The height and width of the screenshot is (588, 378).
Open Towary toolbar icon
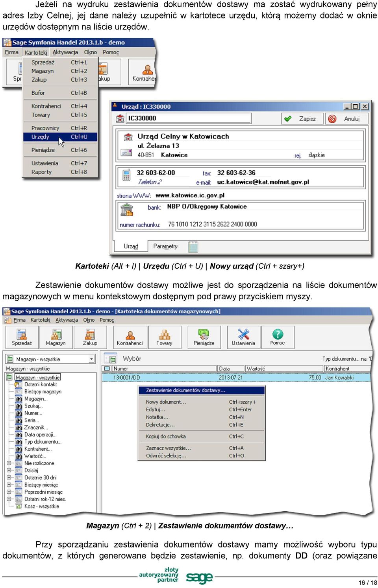click(x=165, y=337)
